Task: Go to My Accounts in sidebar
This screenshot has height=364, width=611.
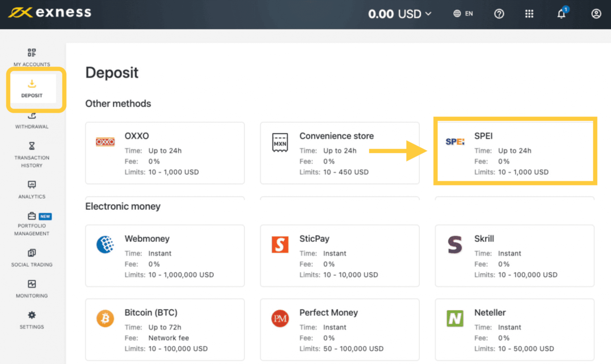Action: [x=32, y=57]
